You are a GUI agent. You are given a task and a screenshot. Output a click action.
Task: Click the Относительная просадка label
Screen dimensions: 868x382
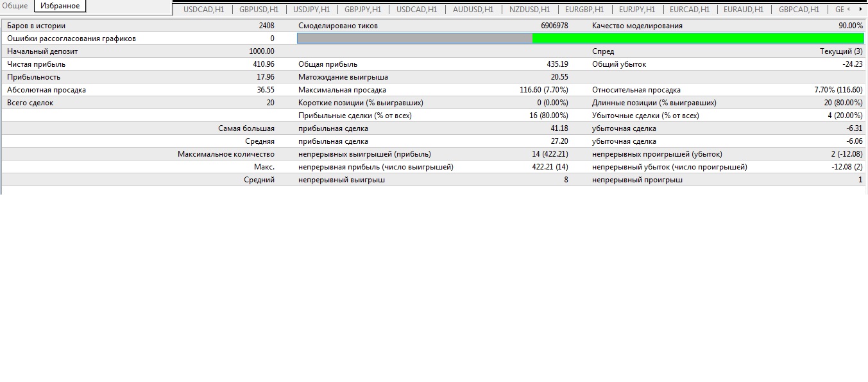636,90
